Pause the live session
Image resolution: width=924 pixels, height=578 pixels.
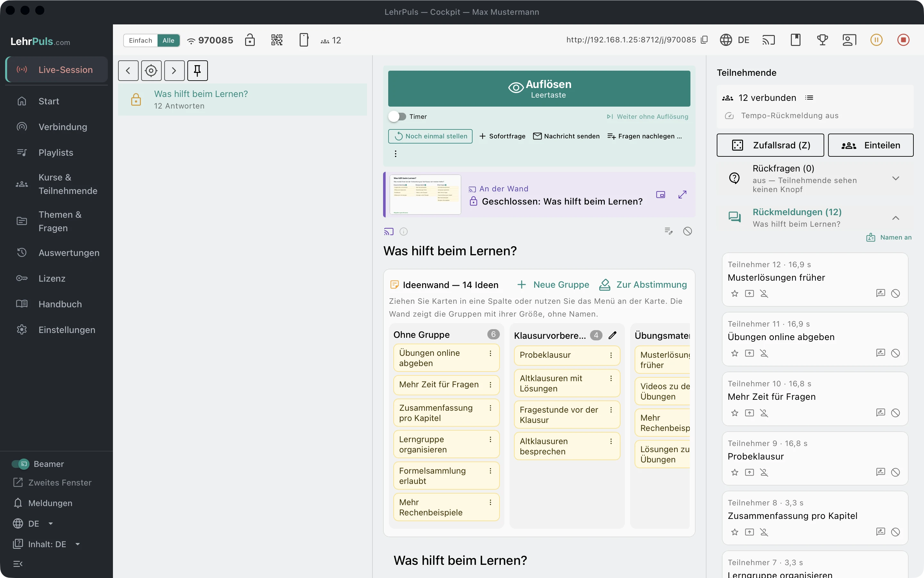pyautogui.click(x=876, y=40)
